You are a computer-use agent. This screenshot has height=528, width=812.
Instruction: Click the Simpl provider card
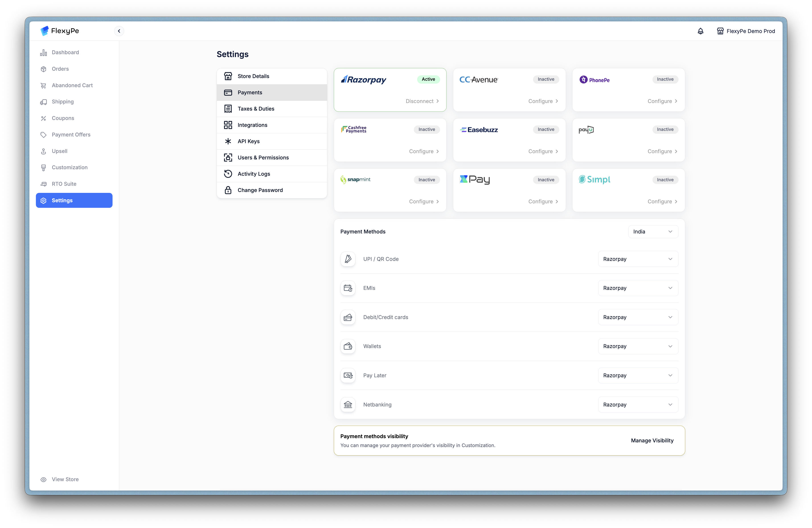pyautogui.click(x=628, y=190)
